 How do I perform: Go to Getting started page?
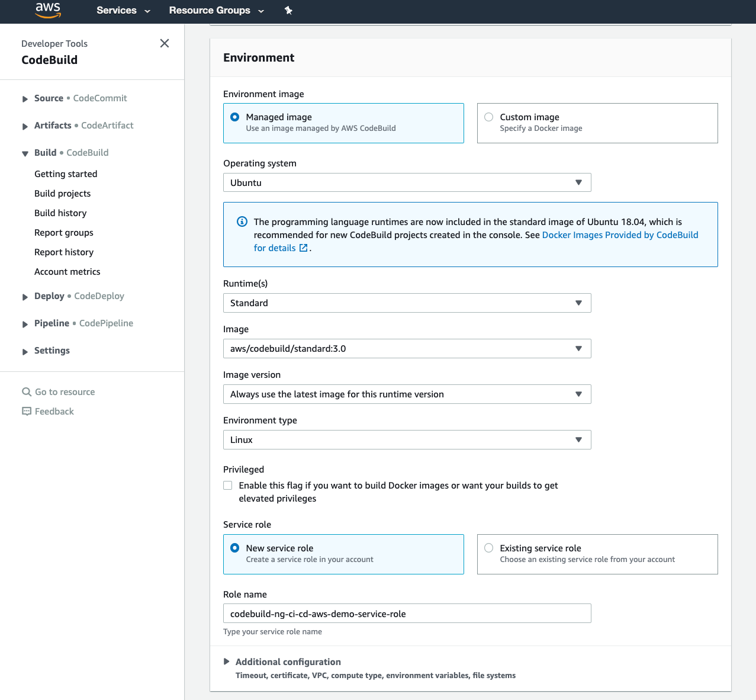66,174
